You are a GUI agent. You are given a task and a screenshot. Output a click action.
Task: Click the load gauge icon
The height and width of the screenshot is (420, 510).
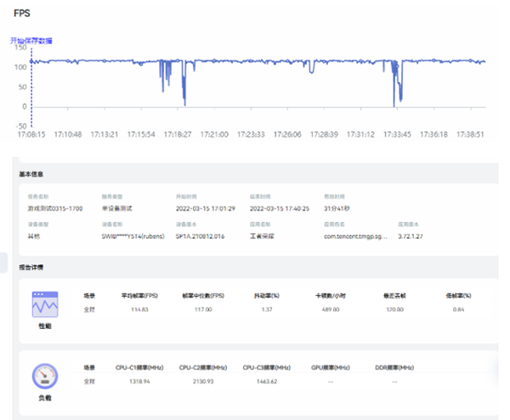[44, 377]
